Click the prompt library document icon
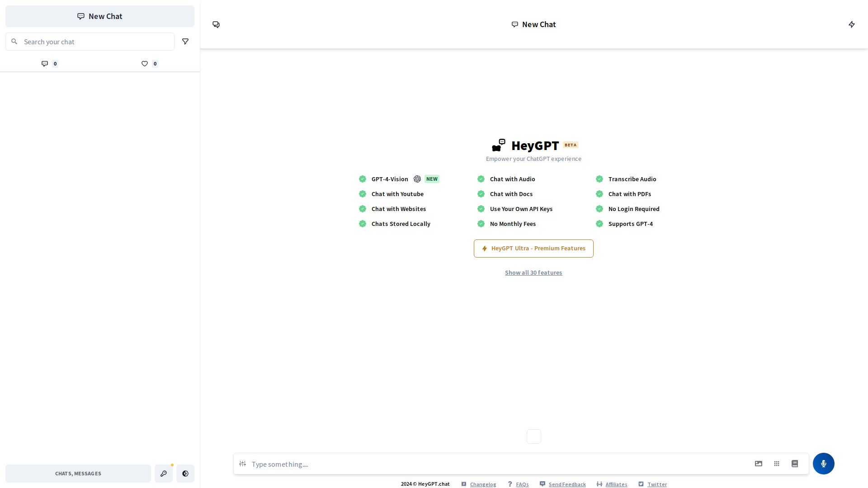Image resolution: width=868 pixels, height=488 pixels. tap(795, 464)
